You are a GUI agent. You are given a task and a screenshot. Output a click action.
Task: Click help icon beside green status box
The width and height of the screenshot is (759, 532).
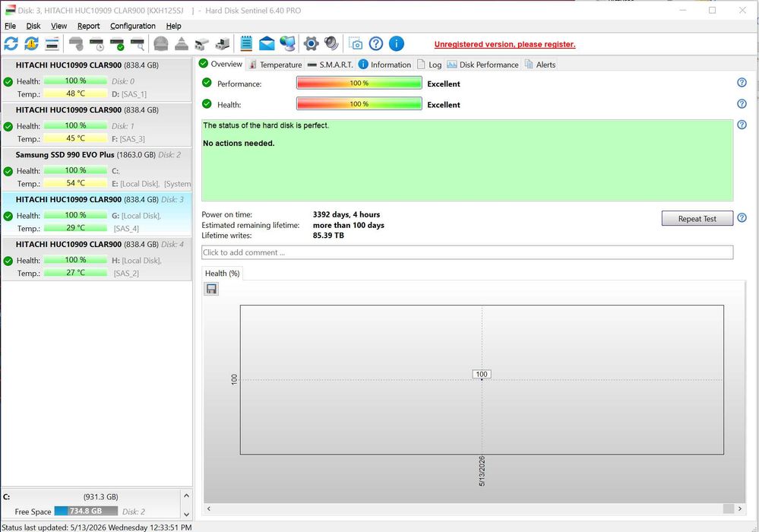point(742,125)
